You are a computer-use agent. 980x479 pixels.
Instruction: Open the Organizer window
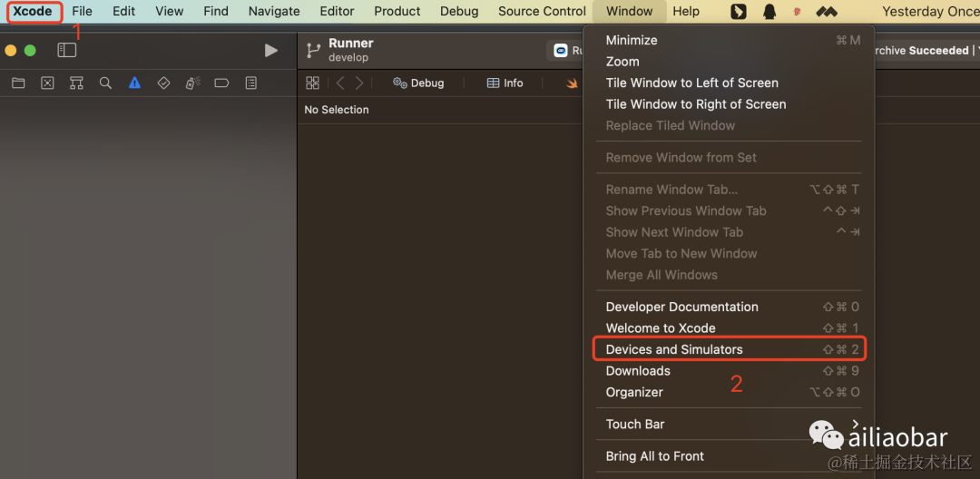tap(728, 392)
